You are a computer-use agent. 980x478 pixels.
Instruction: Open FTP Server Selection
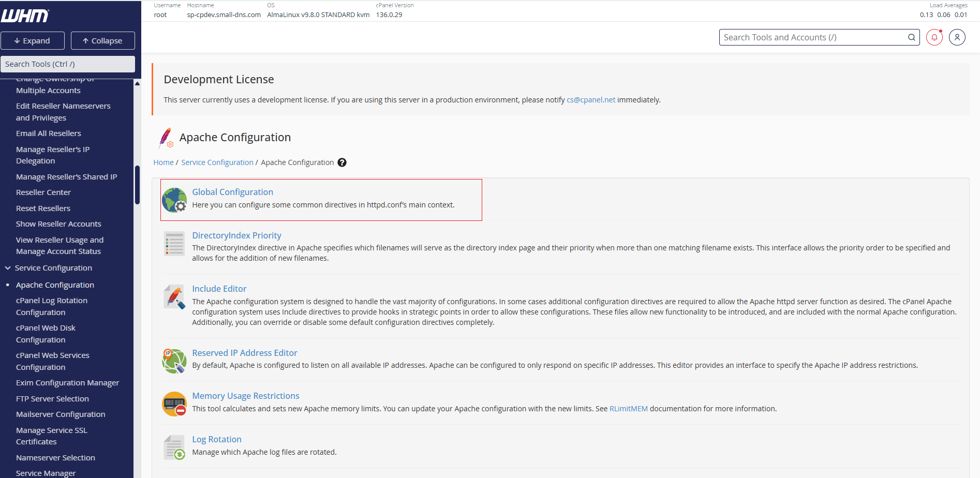point(52,399)
